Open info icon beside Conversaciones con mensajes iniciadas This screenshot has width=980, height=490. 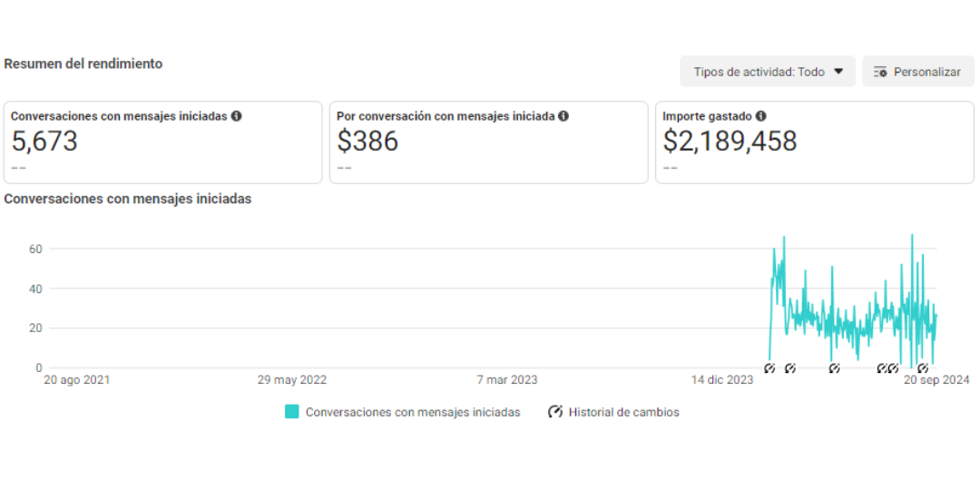pos(236,116)
